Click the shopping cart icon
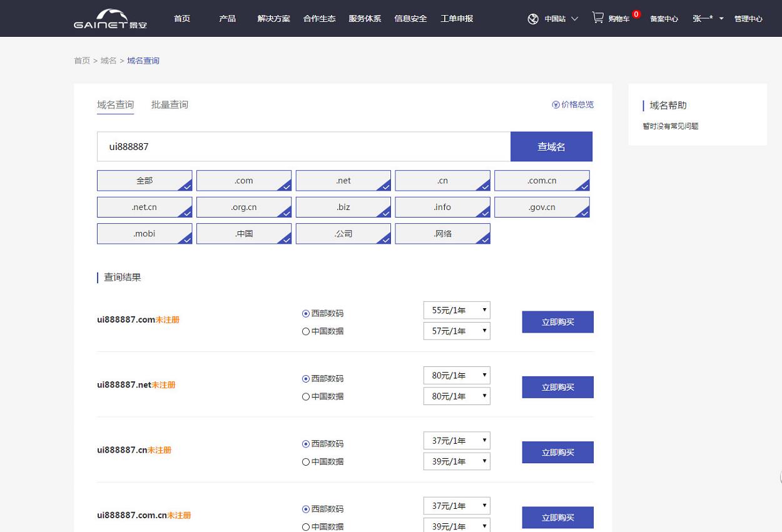This screenshot has width=782, height=532. tap(598, 18)
